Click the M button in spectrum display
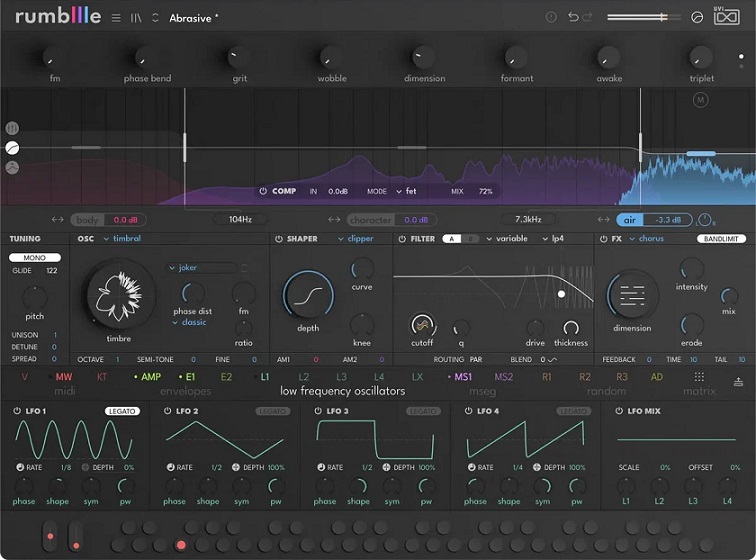This screenshot has width=756, height=560. pos(701,100)
